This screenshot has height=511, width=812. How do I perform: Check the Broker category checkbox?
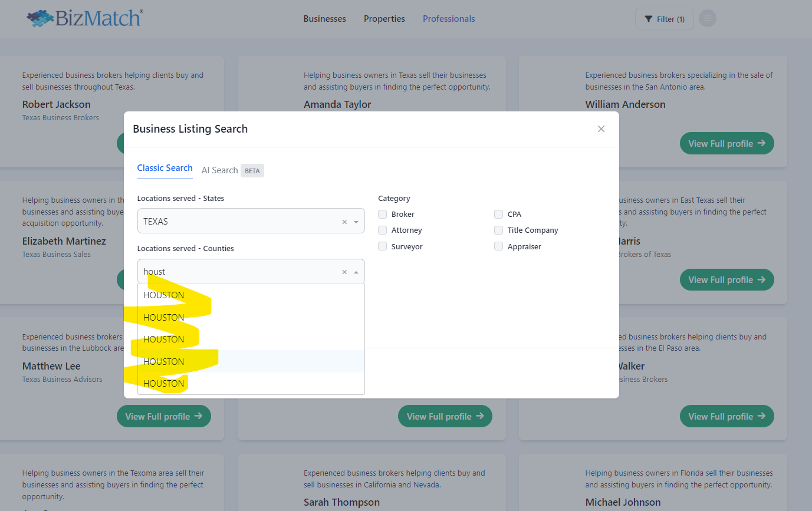[383, 215]
